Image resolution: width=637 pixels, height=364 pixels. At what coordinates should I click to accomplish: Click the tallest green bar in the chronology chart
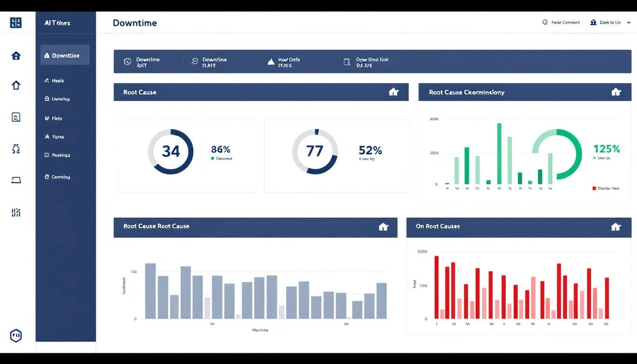(x=499, y=153)
